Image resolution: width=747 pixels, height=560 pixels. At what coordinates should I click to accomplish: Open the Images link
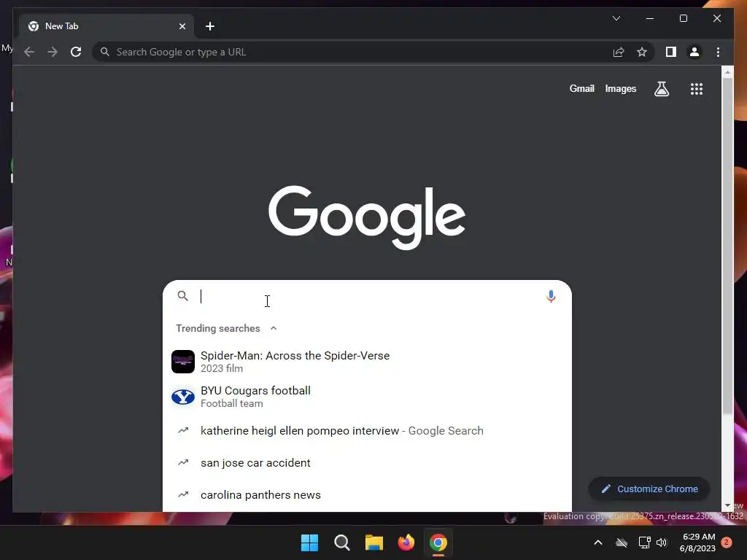click(620, 88)
